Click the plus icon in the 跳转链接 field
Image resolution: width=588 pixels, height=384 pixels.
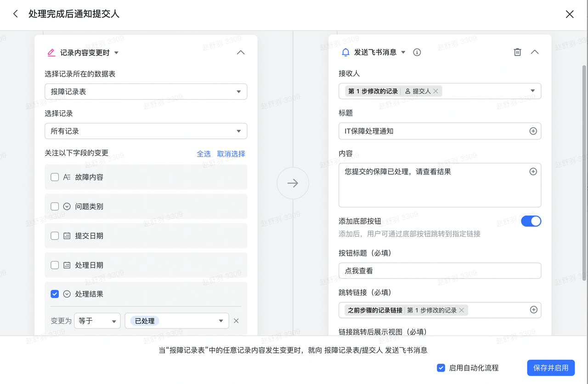click(x=533, y=310)
